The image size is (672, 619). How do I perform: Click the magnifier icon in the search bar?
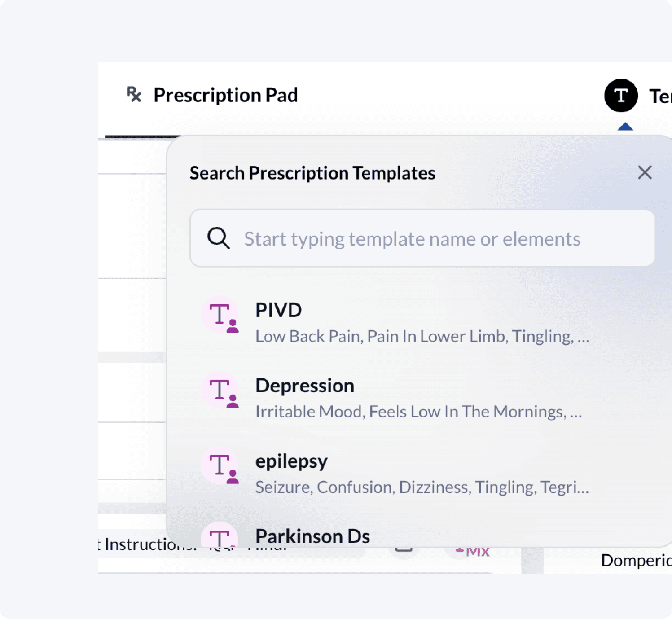219,238
